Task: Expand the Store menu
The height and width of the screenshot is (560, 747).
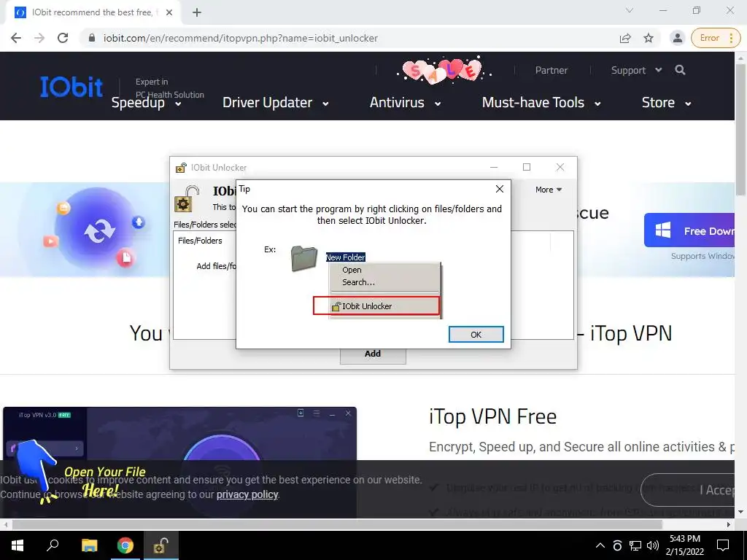Action: click(666, 103)
